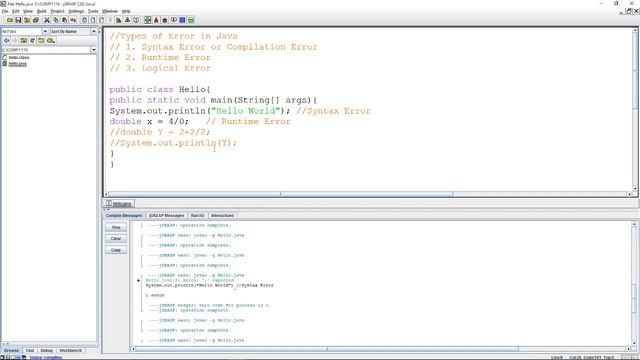Click the Cut scissors icon

pos(47,20)
